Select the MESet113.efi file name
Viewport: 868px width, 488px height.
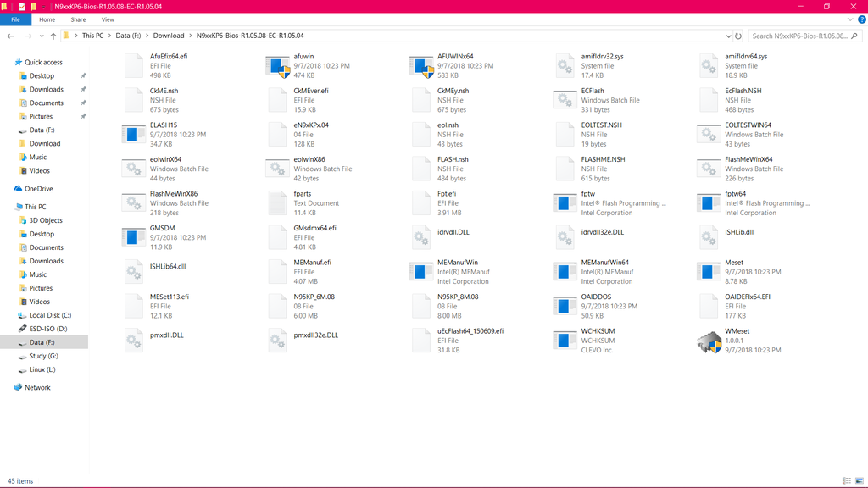(170, 297)
